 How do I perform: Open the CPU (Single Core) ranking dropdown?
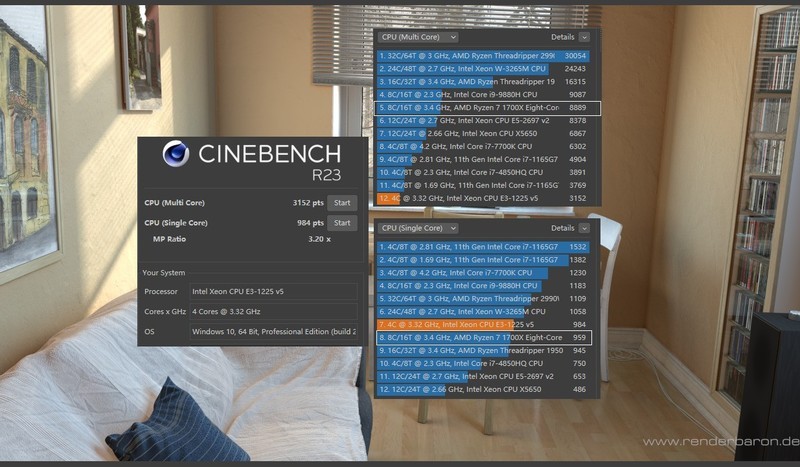(x=418, y=228)
